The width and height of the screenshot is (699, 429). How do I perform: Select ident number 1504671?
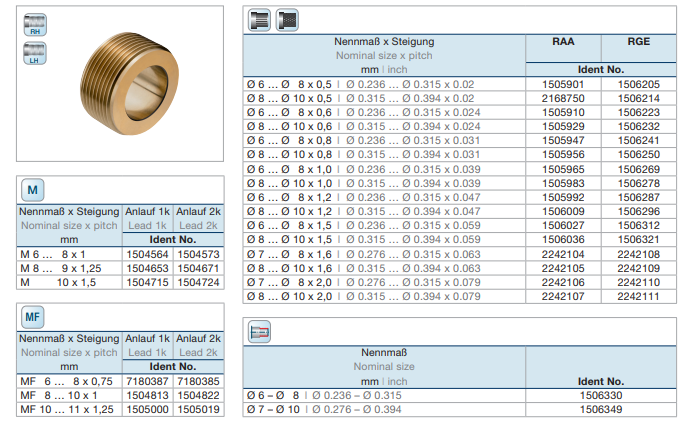tap(198, 268)
